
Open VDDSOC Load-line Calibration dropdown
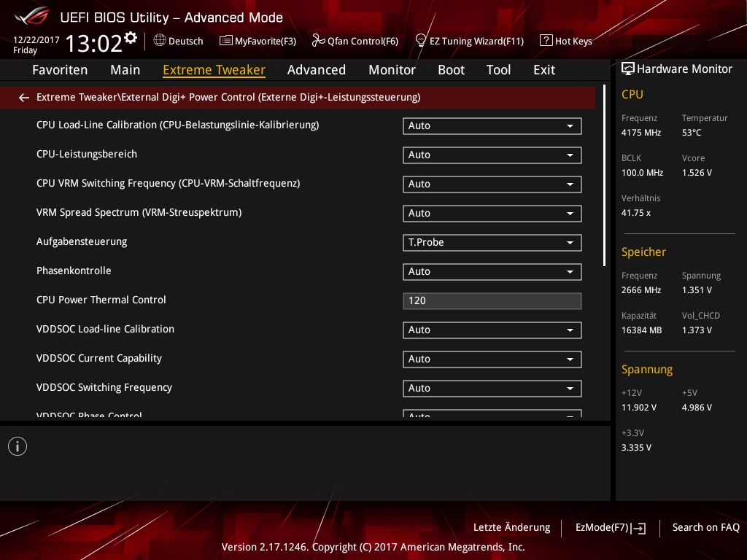click(x=492, y=330)
